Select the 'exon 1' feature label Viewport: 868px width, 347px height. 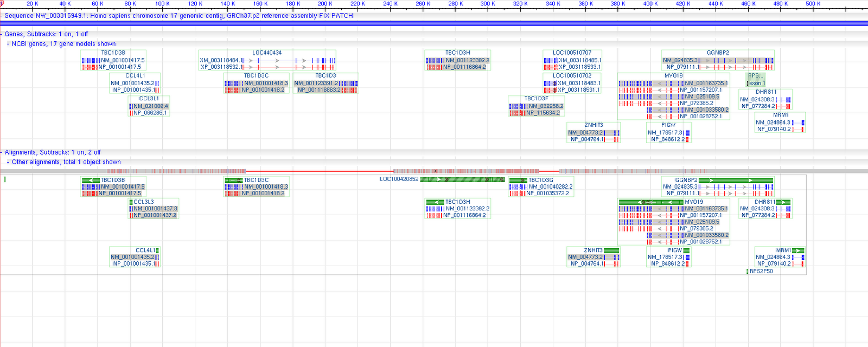tap(756, 83)
